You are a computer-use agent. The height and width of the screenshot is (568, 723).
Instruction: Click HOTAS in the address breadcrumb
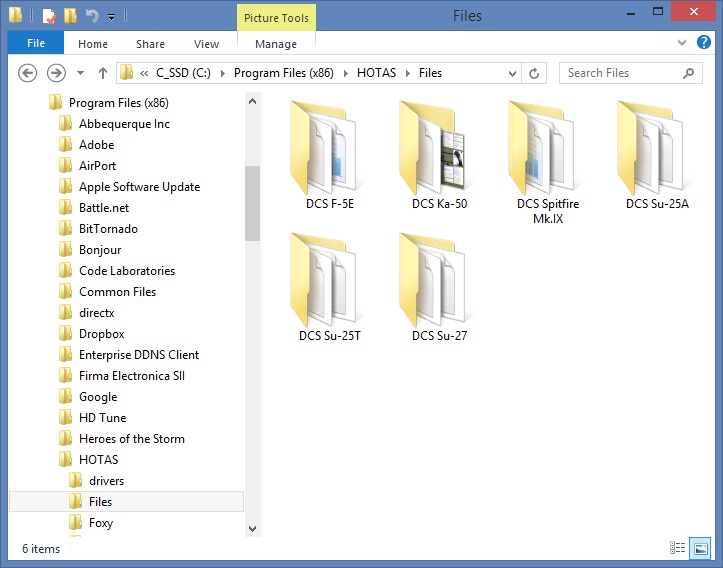[x=375, y=73]
